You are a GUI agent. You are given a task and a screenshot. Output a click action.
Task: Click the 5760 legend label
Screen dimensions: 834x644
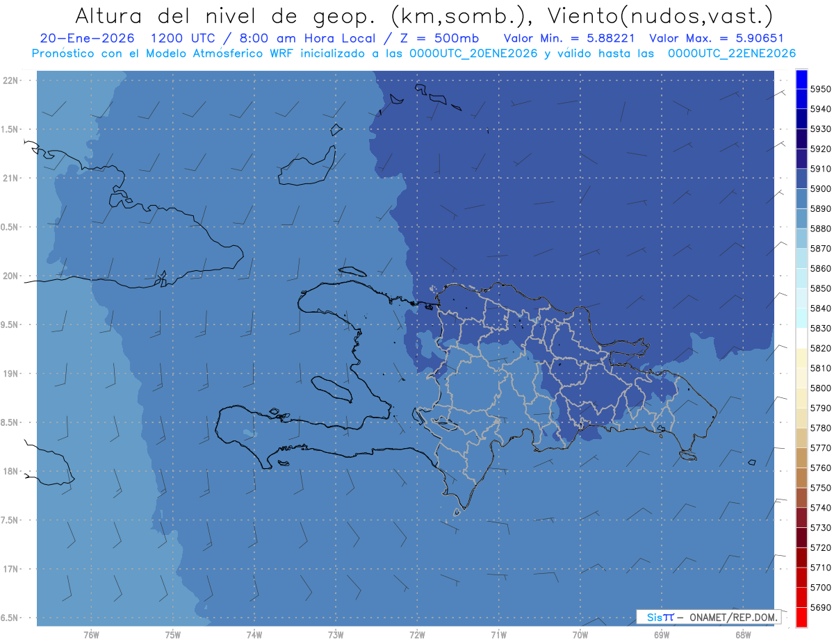[820, 468]
